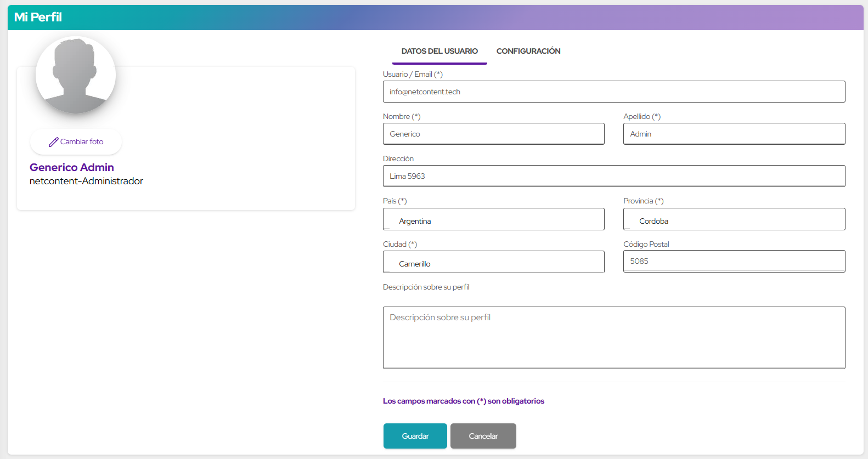The height and width of the screenshot is (459, 868).
Task: Click the Mi Perfil page title
Action: (x=38, y=18)
